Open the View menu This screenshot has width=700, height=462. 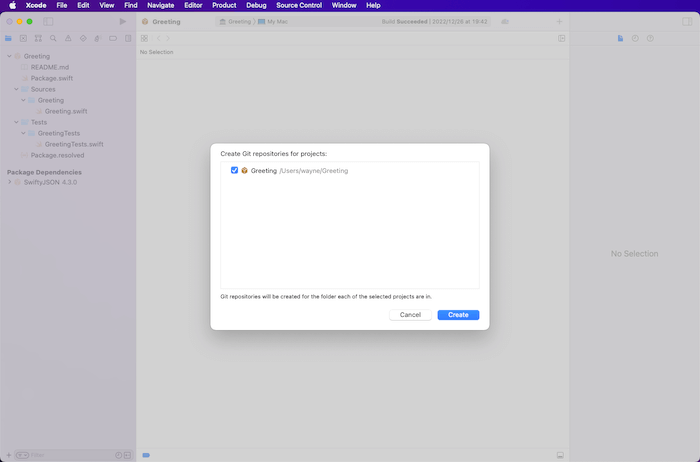pos(107,5)
